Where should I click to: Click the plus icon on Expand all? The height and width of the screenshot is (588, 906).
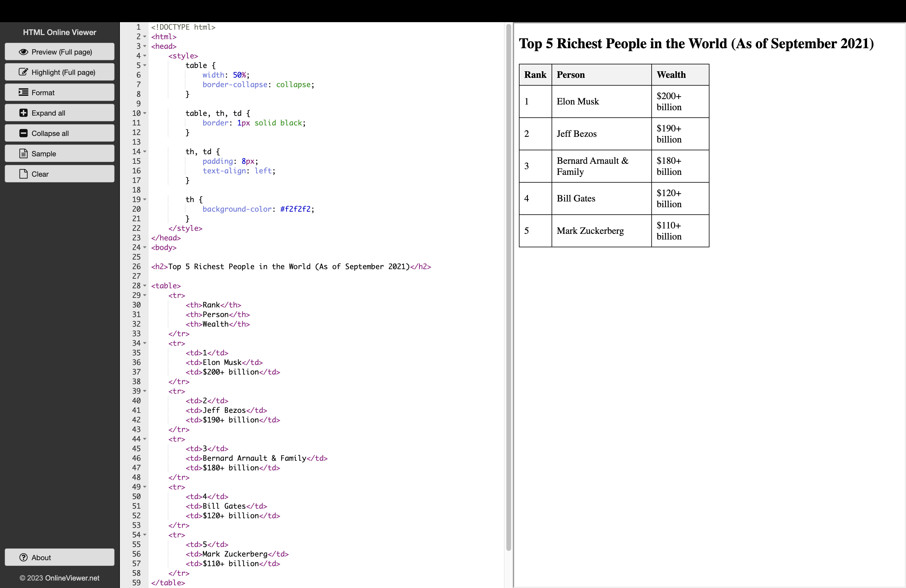click(x=23, y=113)
